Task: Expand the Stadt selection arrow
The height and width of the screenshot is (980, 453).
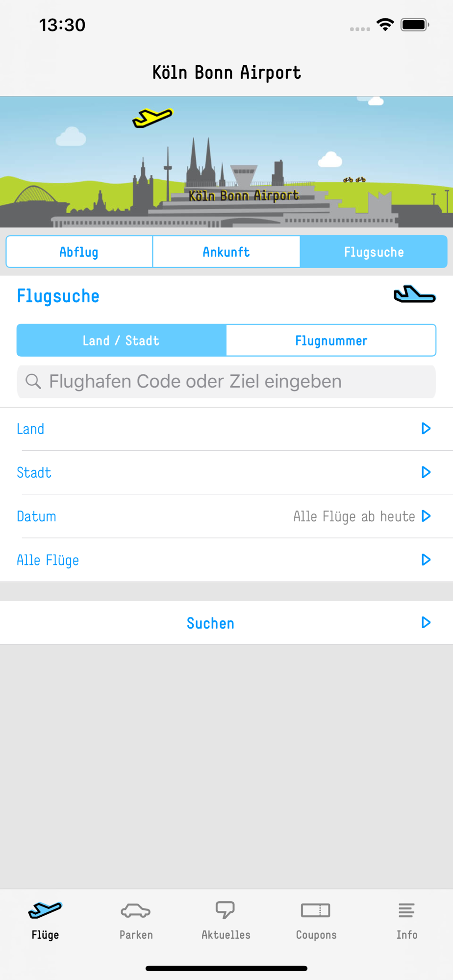Action: tap(426, 472)
